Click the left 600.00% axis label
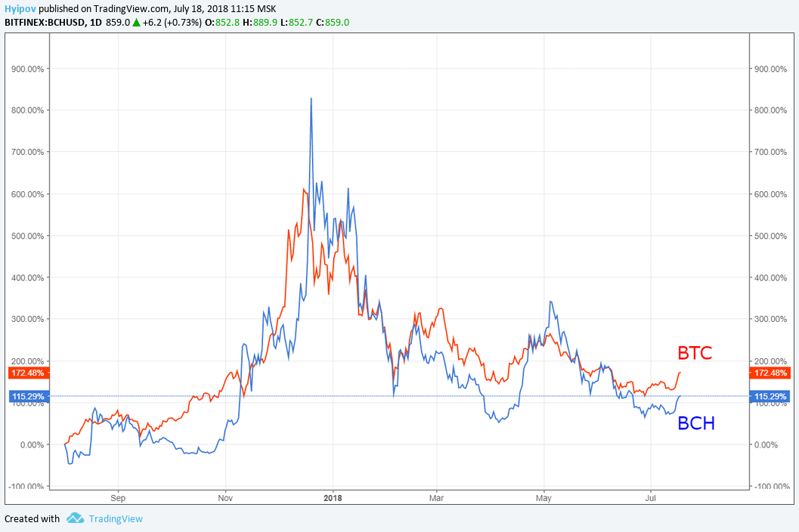 coord(27,194)
